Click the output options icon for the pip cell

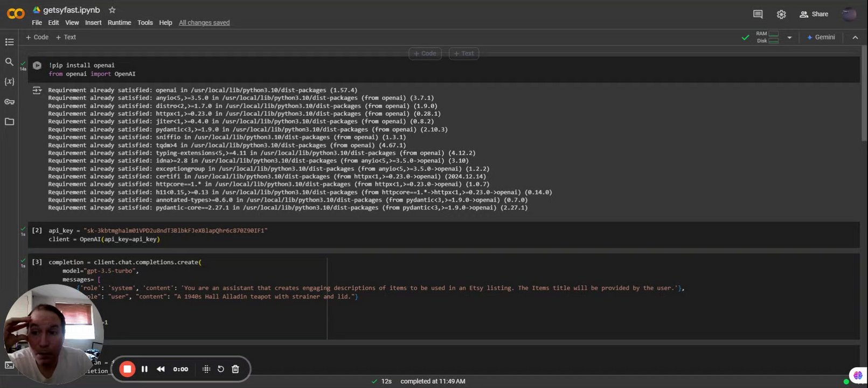click(37, 91)
